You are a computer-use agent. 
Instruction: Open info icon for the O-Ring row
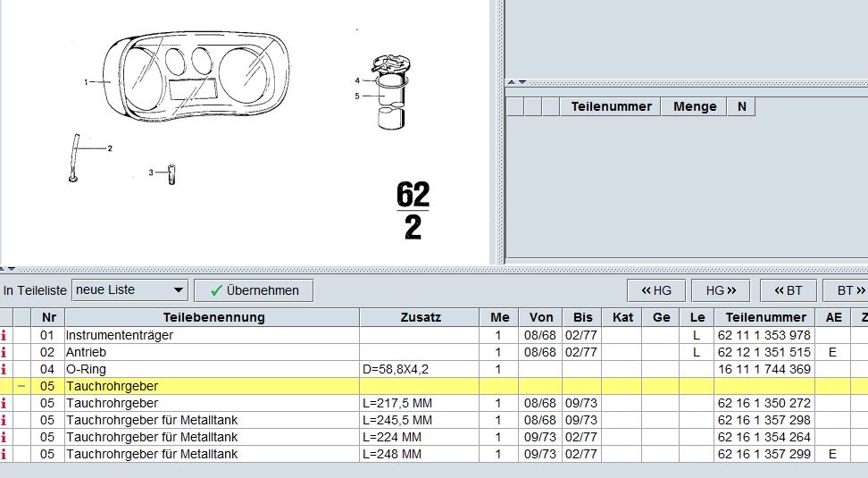[4, 369]
